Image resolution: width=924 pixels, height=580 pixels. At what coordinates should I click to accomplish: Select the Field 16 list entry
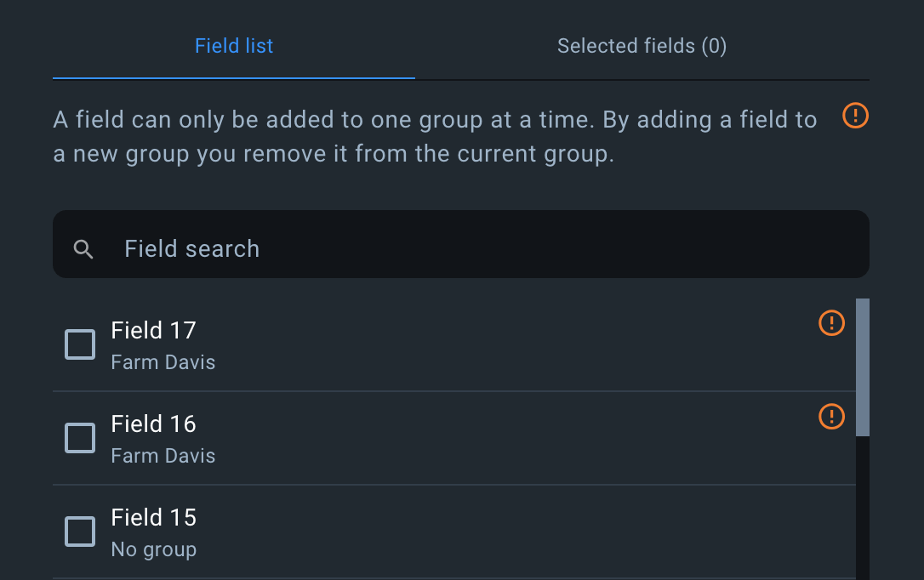tap(425, 437)
